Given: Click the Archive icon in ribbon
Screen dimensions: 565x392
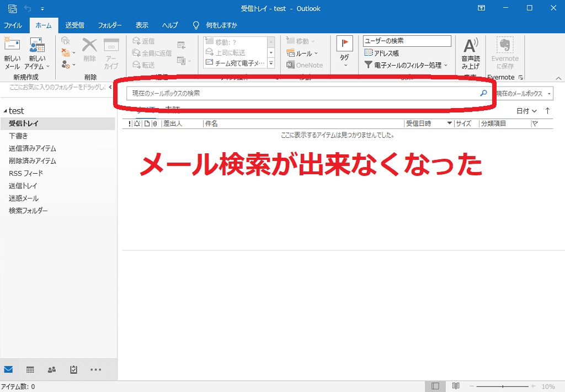Looking at the screenshot, I should (111, 47).
